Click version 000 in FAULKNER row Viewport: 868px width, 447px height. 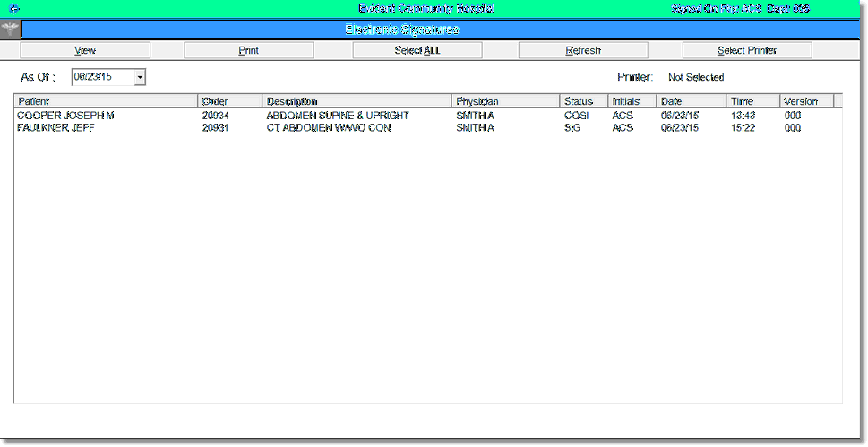tap(793, 128)
